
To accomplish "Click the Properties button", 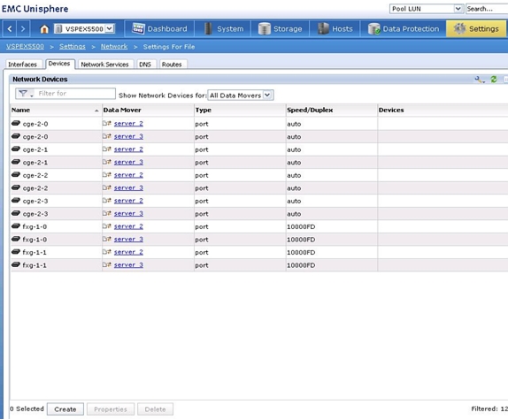I will pyautogui.click(x=111, y=409).
